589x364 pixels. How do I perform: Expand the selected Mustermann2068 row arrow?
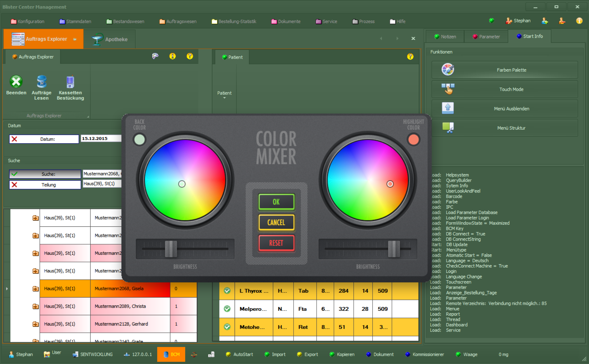[x=7, y=289]
